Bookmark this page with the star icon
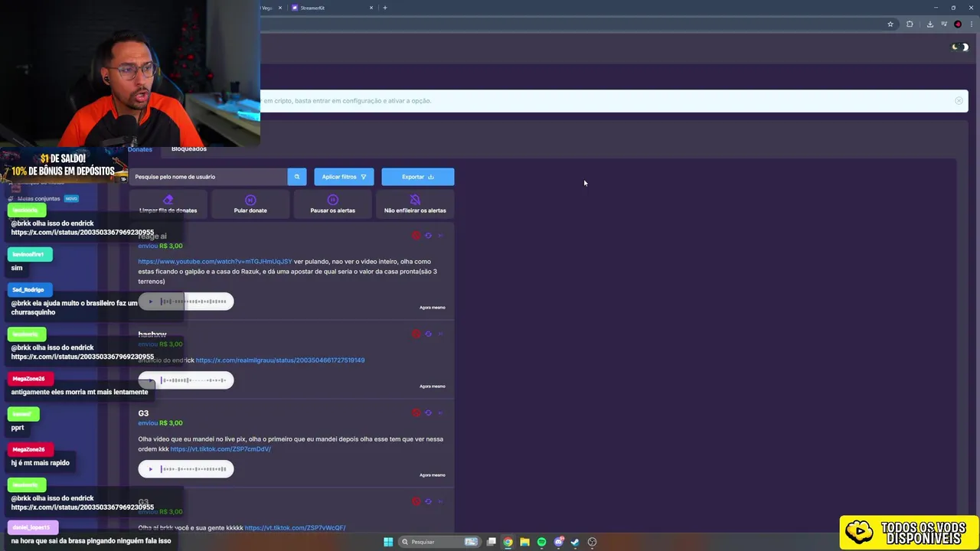980x551 pixels. [x=890, y=24]
